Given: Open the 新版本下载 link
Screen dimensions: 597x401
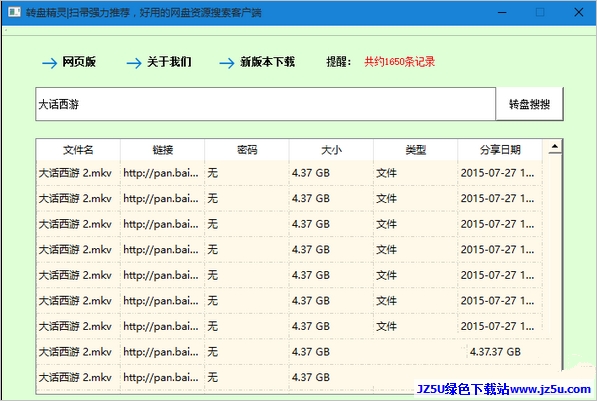Looking at the screenshot, I should (268, 62).
